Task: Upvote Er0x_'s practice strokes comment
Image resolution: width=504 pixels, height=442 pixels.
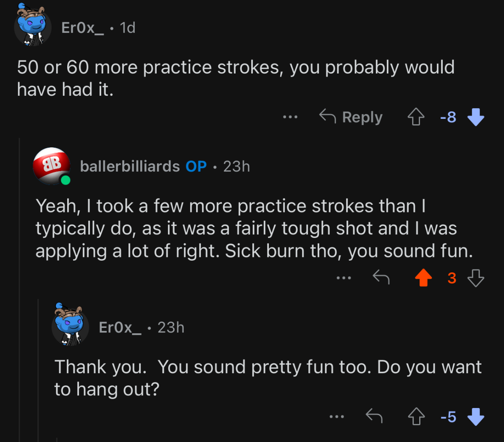Action: 416,118
